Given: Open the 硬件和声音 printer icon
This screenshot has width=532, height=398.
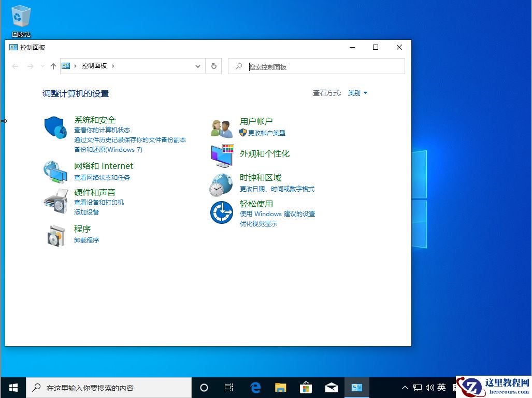Looking at the screenshot, I should click(x=55, y=202).
